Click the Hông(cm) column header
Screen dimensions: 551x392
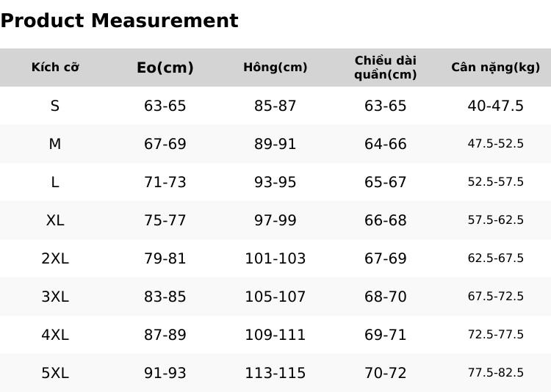275,67
